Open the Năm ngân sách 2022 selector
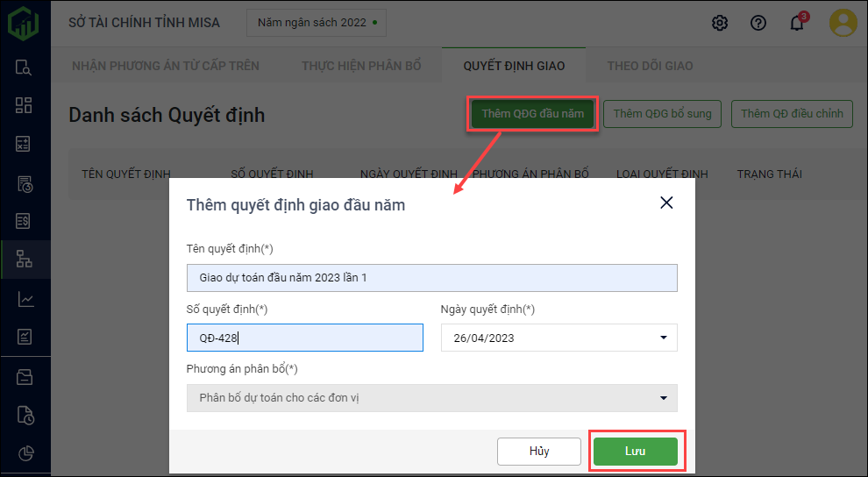This screenshot has width=868, height=477. coord(317,23)
